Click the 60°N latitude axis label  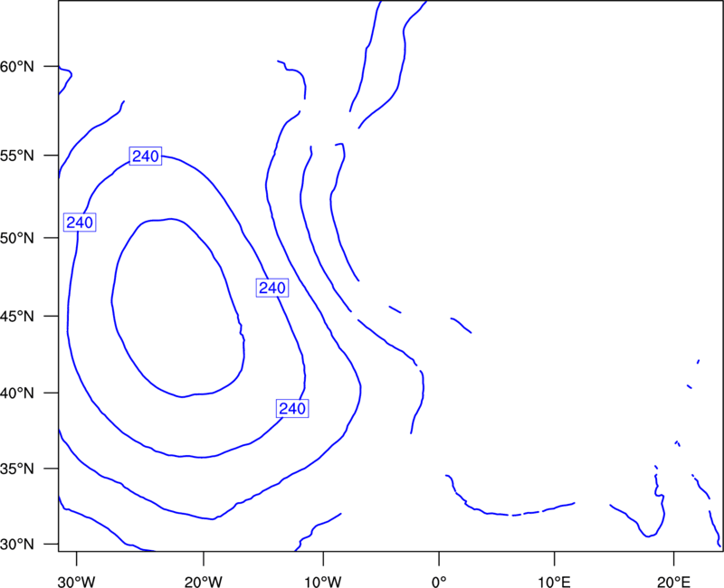tap(17, 67)
